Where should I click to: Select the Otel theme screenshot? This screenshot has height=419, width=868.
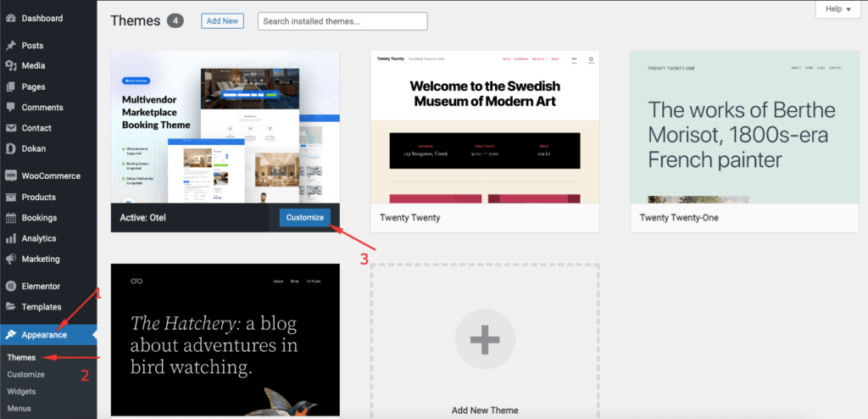[225, 127]
